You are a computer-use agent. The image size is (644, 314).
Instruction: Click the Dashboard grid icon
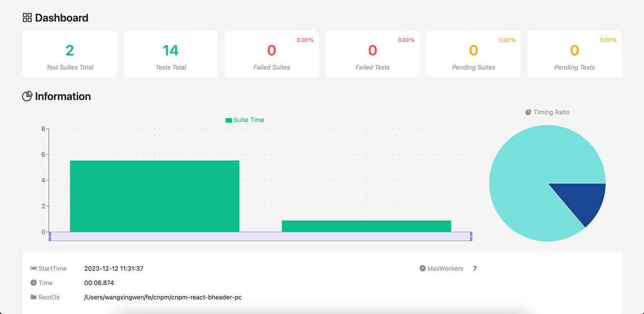(x=27, y=18)
